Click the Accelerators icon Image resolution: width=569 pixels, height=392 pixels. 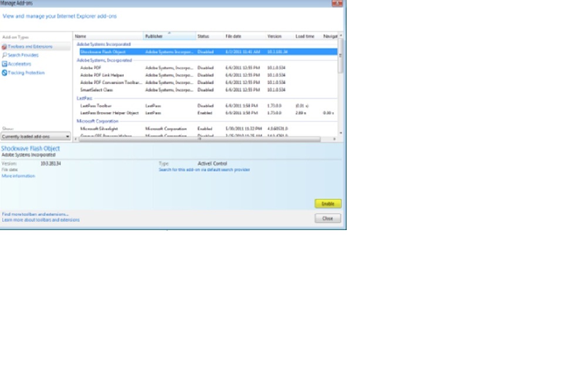4,64
